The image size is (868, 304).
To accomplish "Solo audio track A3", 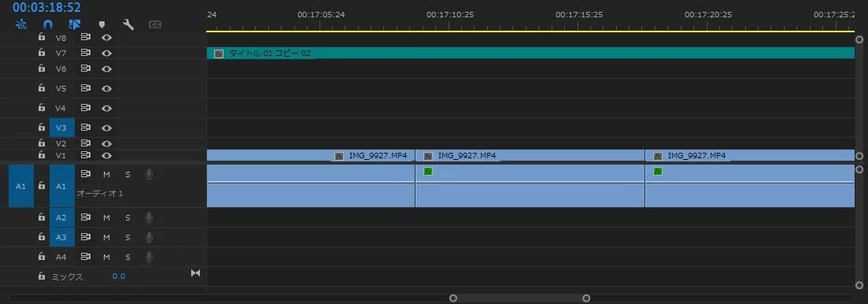I will tap(127, 238).
